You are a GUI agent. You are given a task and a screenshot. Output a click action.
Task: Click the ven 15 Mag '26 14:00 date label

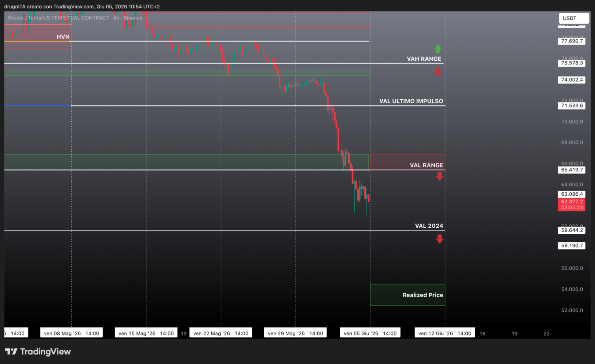point(146,333)
